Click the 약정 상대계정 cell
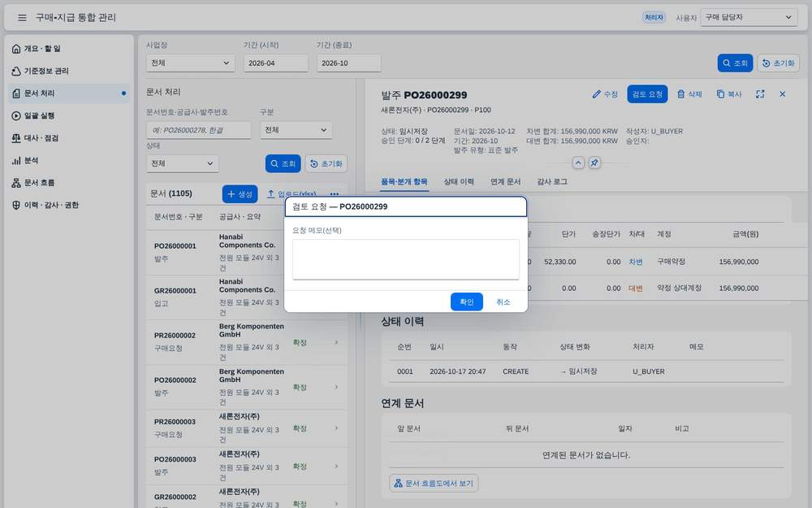812x508 pixels. [679, 289]
